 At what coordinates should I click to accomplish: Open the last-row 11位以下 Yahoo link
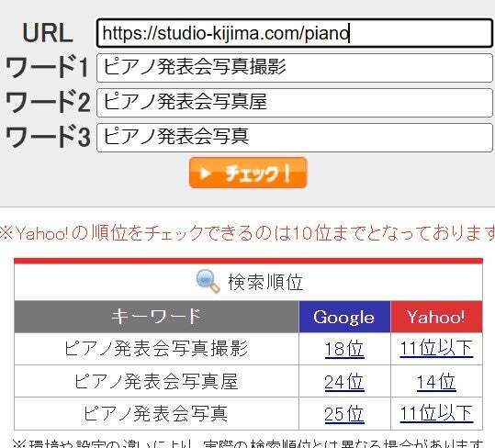(x=436, y=414)
